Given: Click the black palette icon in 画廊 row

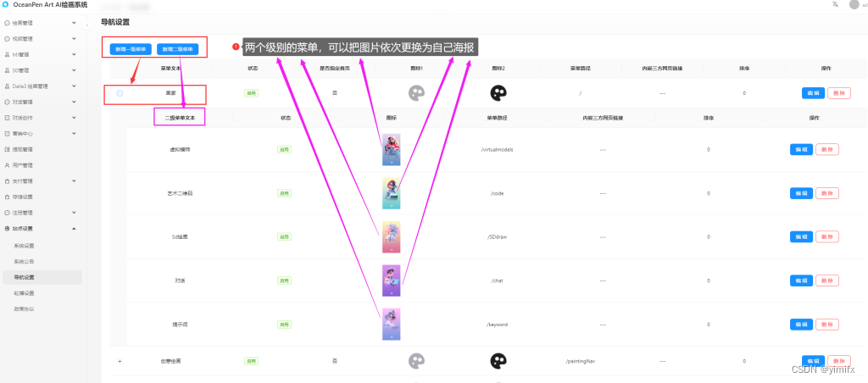Looking at the screenshot, I should click(x=498, y=93).
